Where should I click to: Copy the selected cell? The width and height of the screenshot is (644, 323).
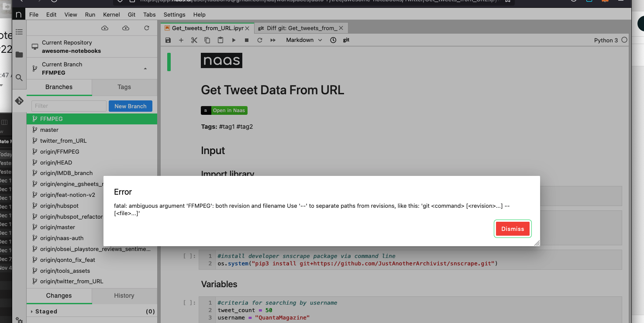tap(207, 40)
